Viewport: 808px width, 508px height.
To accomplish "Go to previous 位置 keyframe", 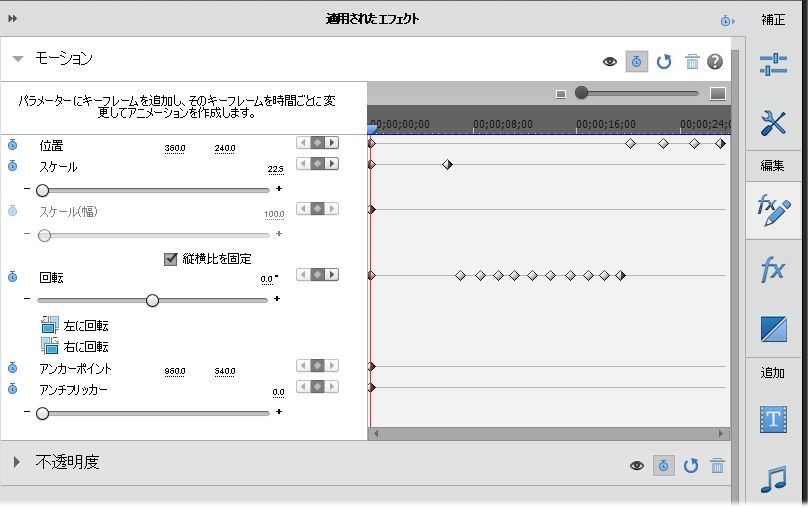I will pyautogui.click(x=304, y=143).
